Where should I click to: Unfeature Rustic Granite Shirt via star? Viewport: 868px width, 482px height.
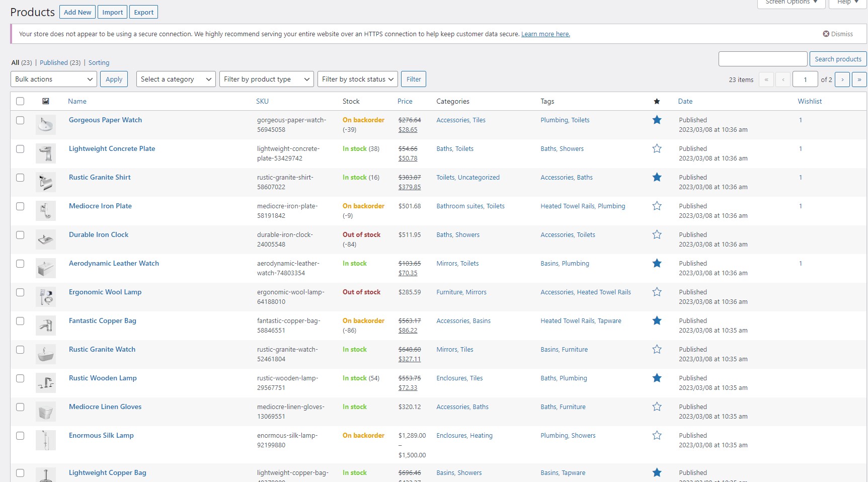coord(657,178)
